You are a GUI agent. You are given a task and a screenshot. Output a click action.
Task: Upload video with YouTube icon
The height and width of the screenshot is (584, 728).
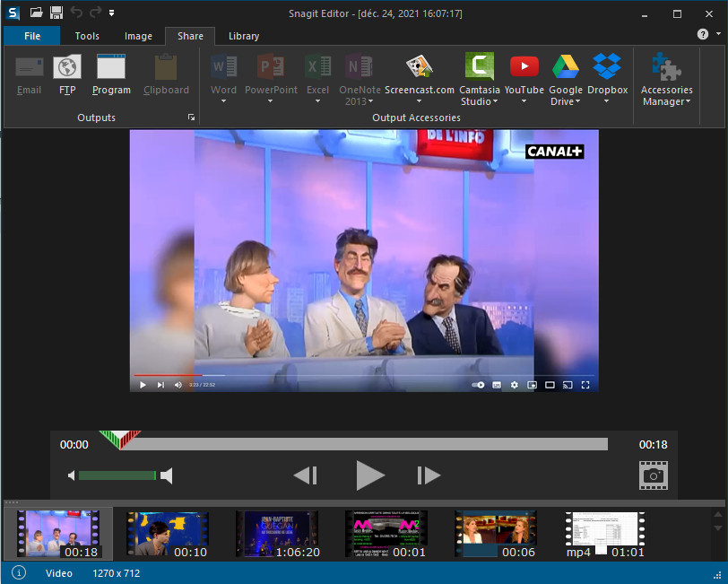pyautogui.click(x=524, y=66)
